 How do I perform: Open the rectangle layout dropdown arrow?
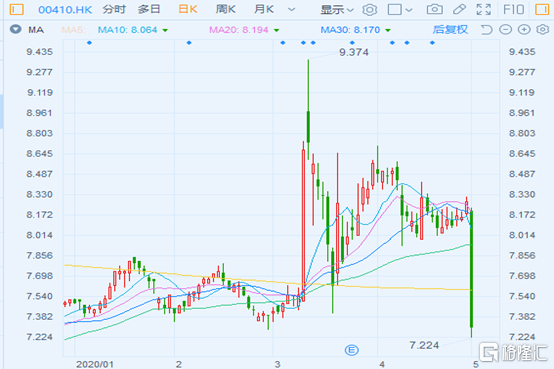(409, 10)
